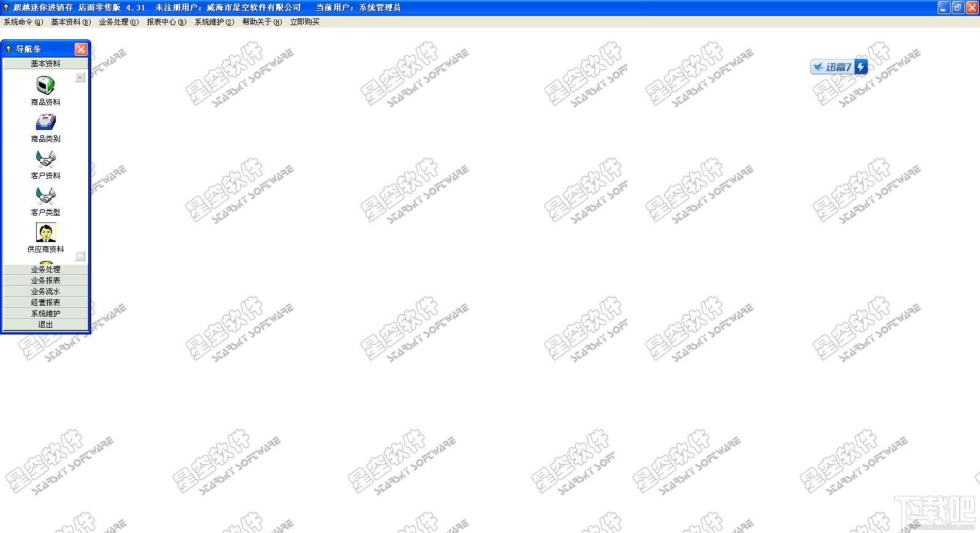Expand the 业务处理 section in navigation panel
The image size is (980, 533).
coord(46,270)
